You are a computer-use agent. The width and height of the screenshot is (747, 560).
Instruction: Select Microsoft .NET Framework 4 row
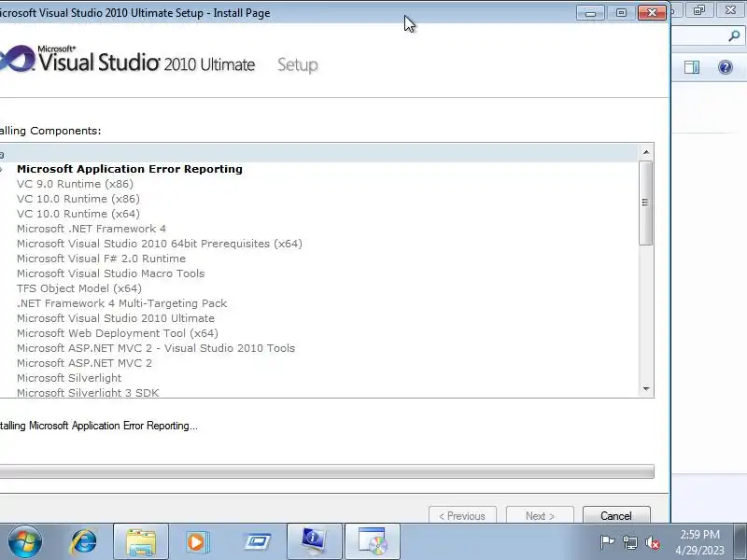[92, 229]
